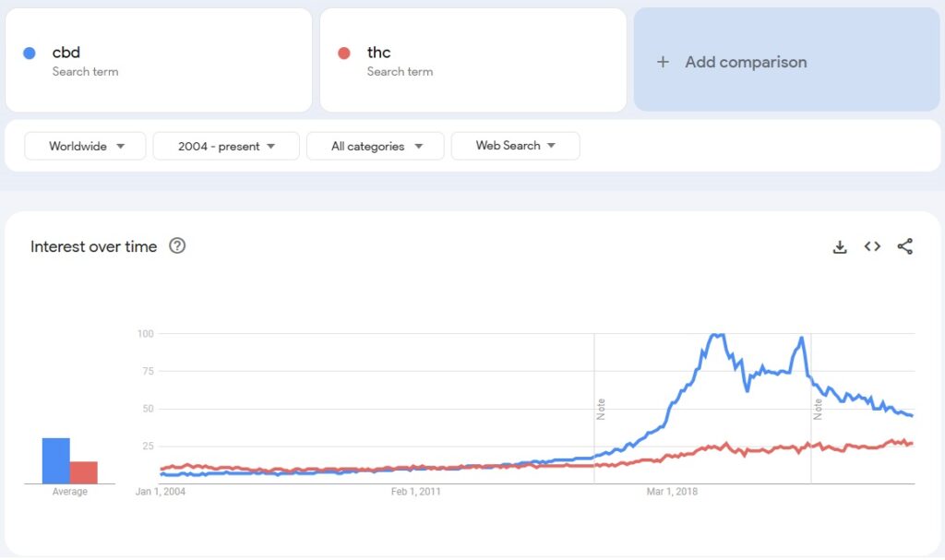
Task: Open the 2004 - present time range dropdown
Action: [226, 146]
